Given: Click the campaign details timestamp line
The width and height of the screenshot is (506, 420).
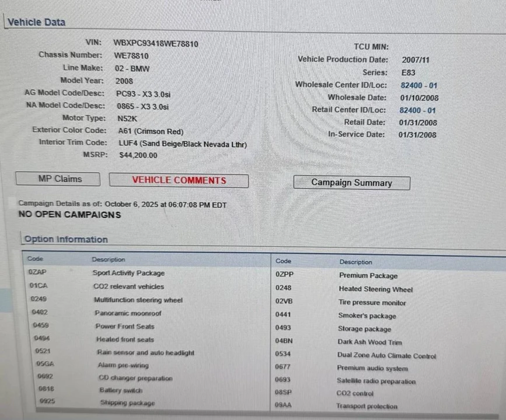Looking at the screenshot, I should [x=123, y=204].
